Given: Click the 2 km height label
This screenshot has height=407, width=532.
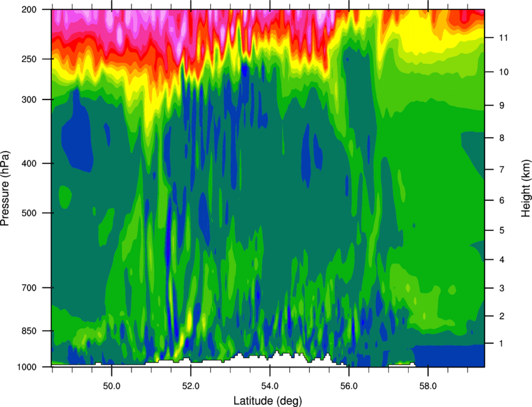Looking at the screenshot, I should coord(502,316).
